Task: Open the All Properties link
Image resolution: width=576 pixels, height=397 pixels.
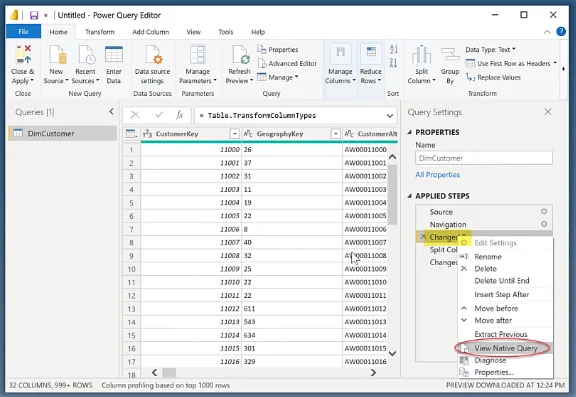Action: [x=438, y=175]
